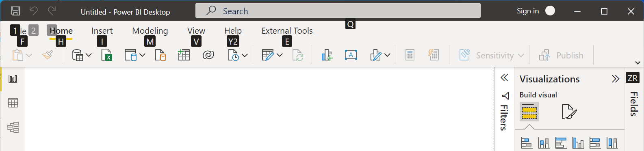
Task: Open the Dataverse icon in ribbon
Action: click(x=208, y=55)
